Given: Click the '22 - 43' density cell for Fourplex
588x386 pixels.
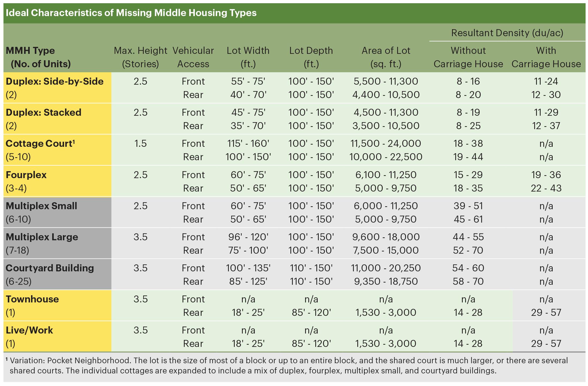Looking at the screenshot, I should pos(546,188).
